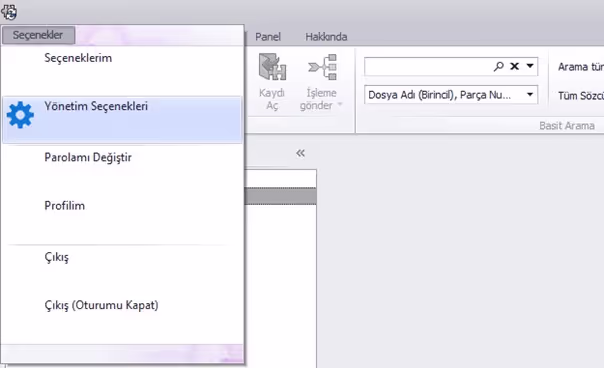Click the İşleme gönder workflow icon

click(x=322, y=67)
